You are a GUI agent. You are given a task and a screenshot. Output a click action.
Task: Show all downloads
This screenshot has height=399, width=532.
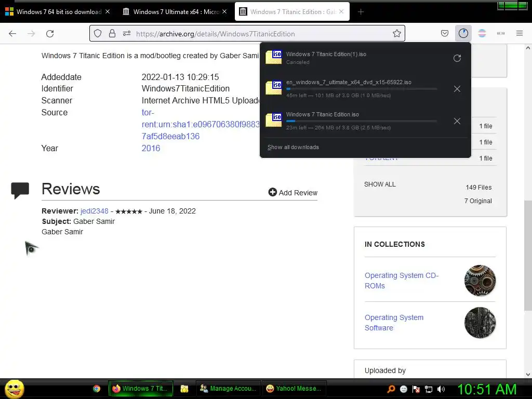[293, 147]
